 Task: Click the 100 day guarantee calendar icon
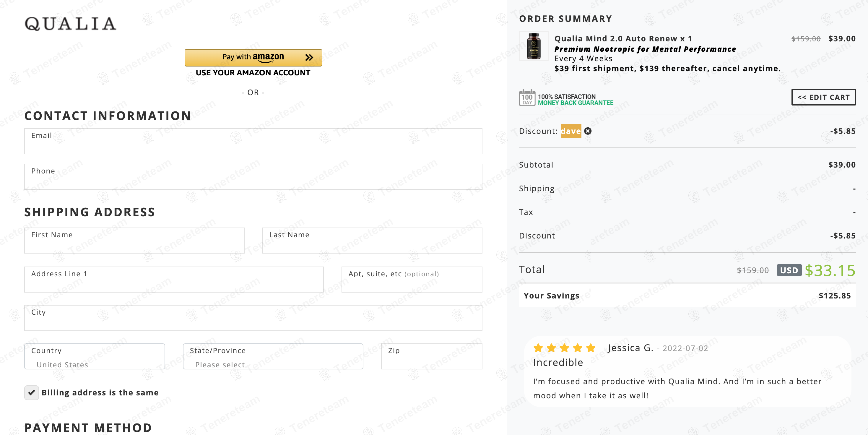point(527,98)
